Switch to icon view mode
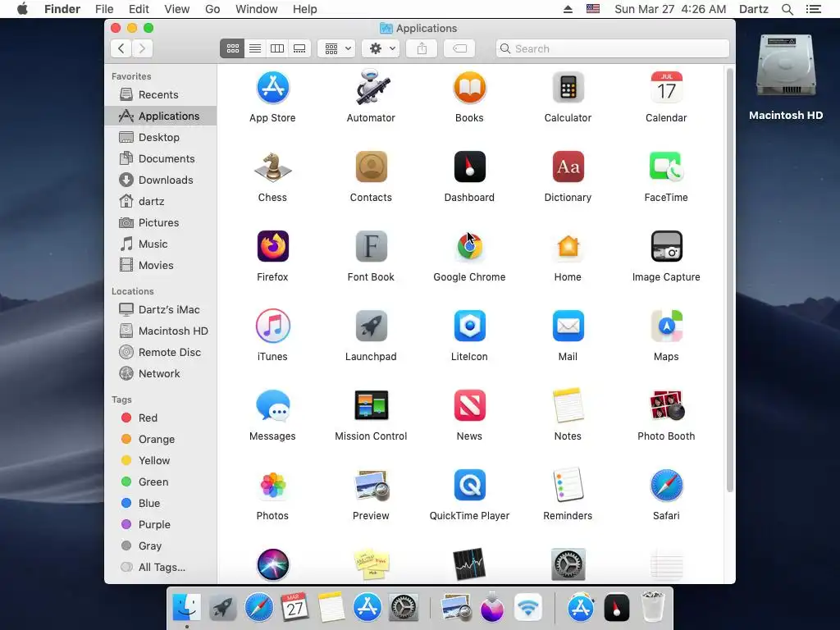The width and height of the screenshot is (840, 630). pyautogui.click(x=232, y=48)
